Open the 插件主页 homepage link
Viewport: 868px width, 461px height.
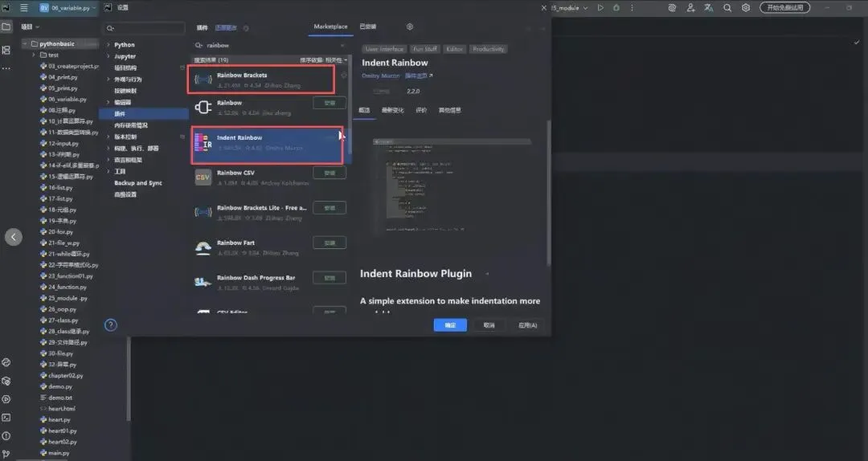click(x=419, y=75)
